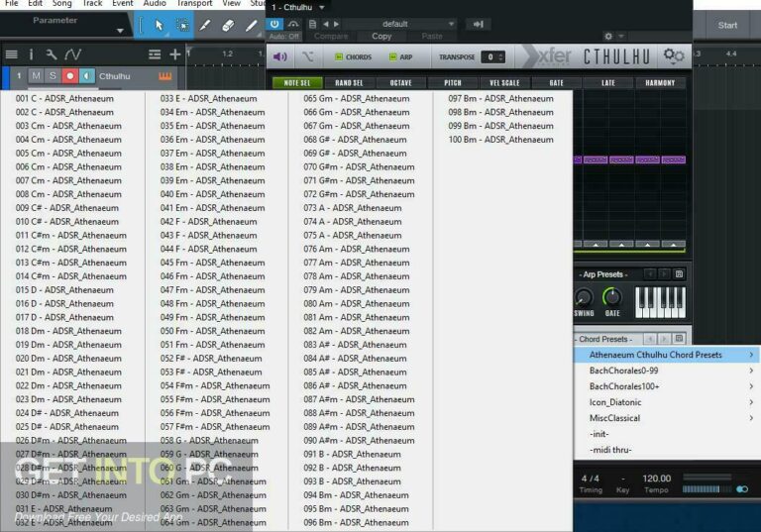Click the add track plus icon
Viewport: 761px width, 532px height.
click(175, 54)
